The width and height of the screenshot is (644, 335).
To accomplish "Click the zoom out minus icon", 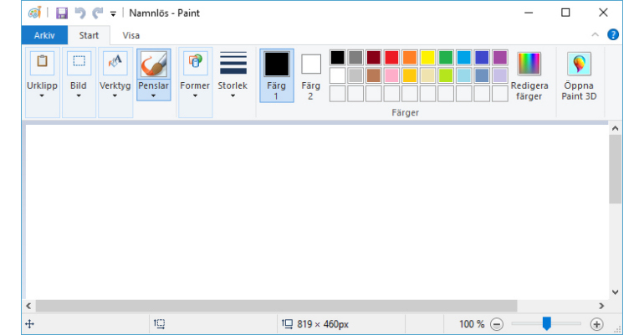I will (x=497, y=324).
